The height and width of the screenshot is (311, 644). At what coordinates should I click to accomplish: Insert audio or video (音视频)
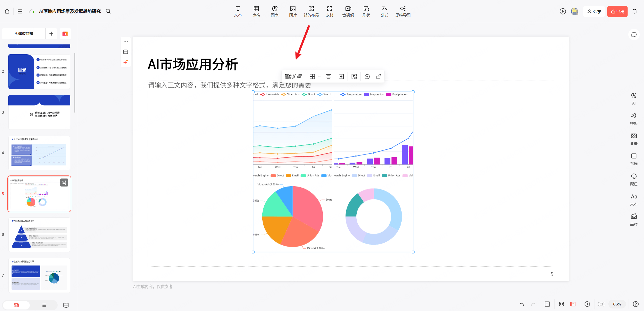(348, 12)
